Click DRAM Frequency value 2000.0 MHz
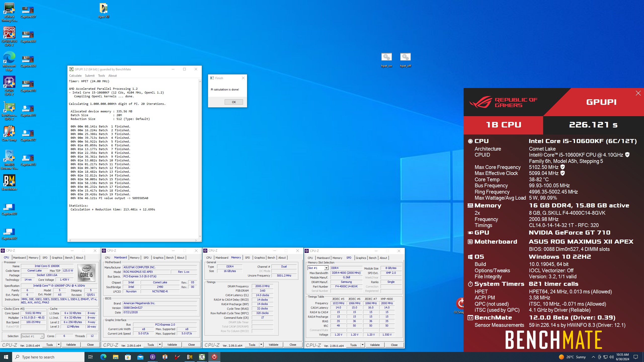644x362 pixels. tap(262, 286)
